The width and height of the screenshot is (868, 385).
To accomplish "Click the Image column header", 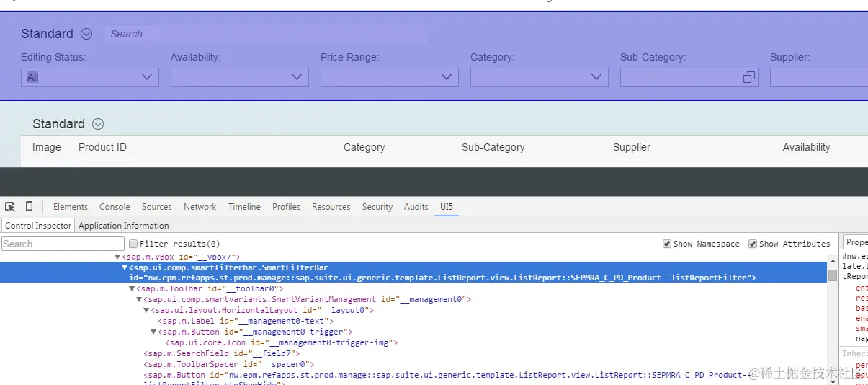I will (47, 147).
